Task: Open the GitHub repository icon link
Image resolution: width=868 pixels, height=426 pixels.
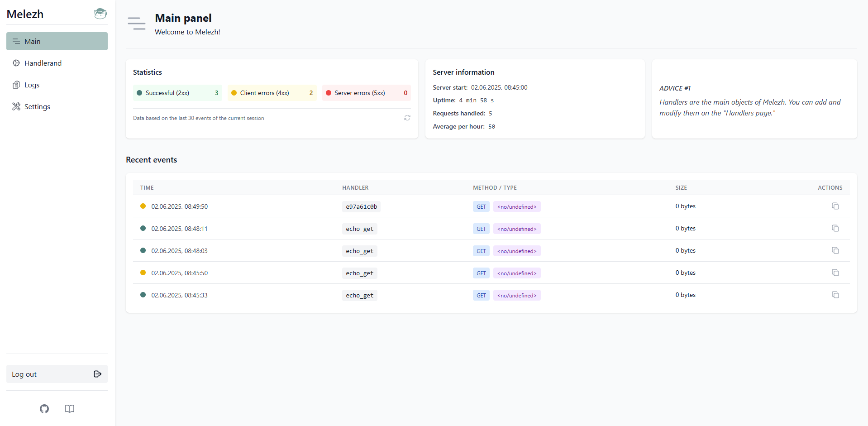Action: pyautogui.click(x=44, y=409)
